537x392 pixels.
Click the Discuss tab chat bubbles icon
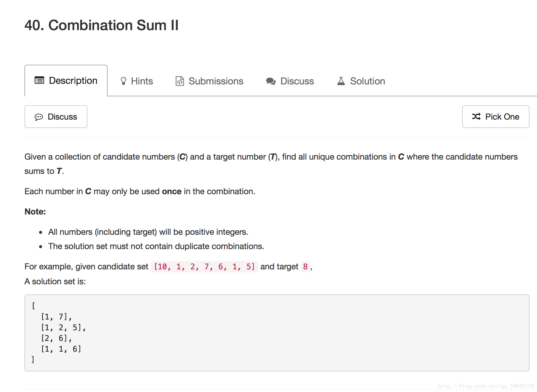271,81
